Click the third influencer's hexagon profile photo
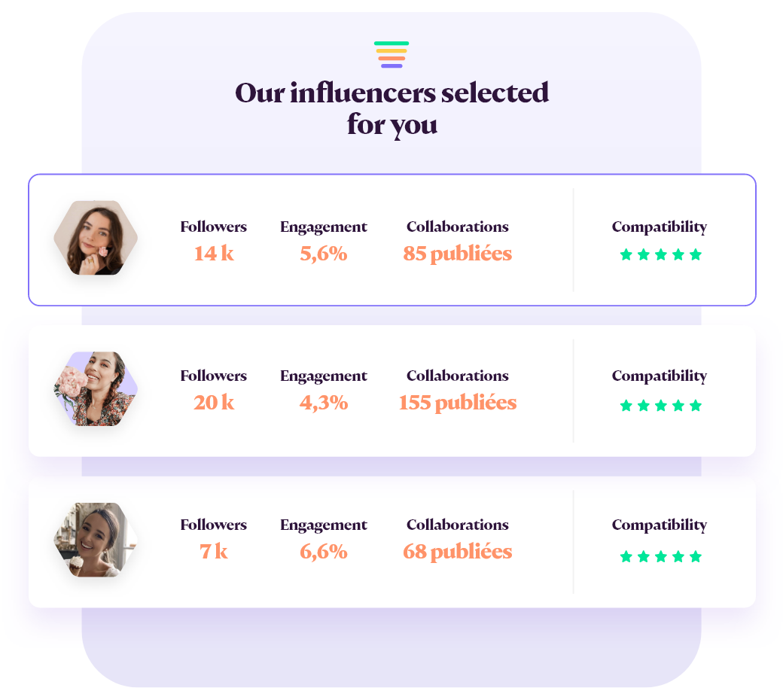The width and height of the screenshot is (783, 700). click(x=96, y=540)
